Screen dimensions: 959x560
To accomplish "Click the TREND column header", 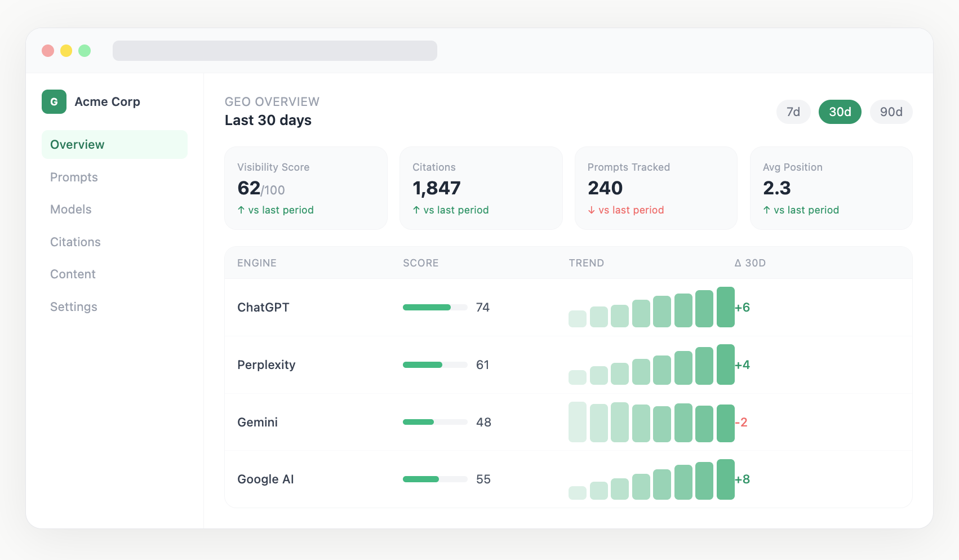I will [x=587, y=263].
